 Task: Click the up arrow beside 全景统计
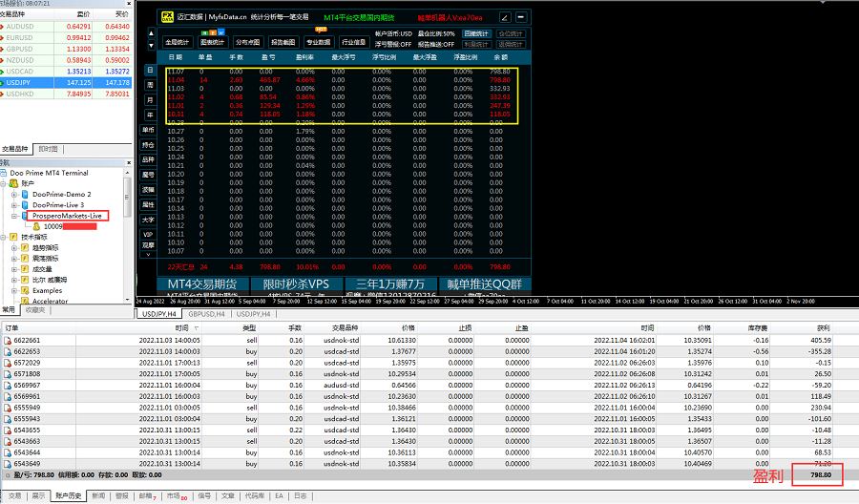pyautogui.click(x=152, y=33)
